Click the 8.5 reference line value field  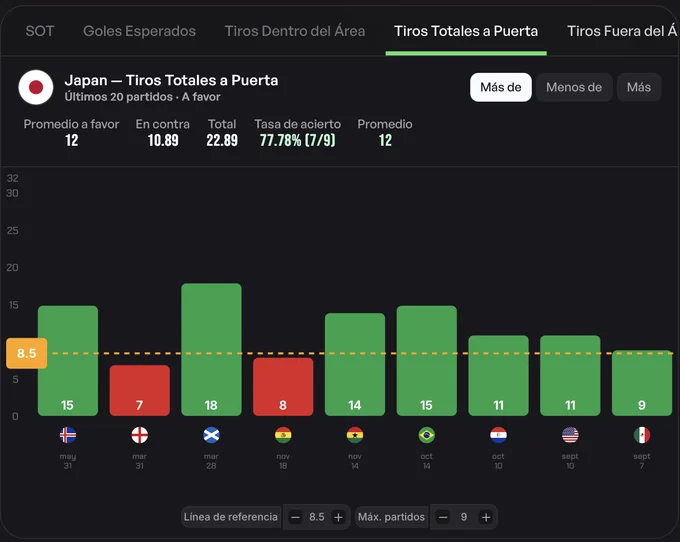point(317,517)
